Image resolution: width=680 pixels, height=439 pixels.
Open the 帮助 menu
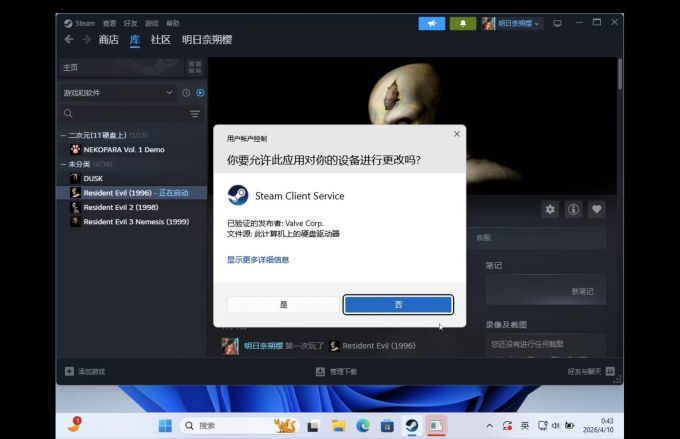point(173,23)
